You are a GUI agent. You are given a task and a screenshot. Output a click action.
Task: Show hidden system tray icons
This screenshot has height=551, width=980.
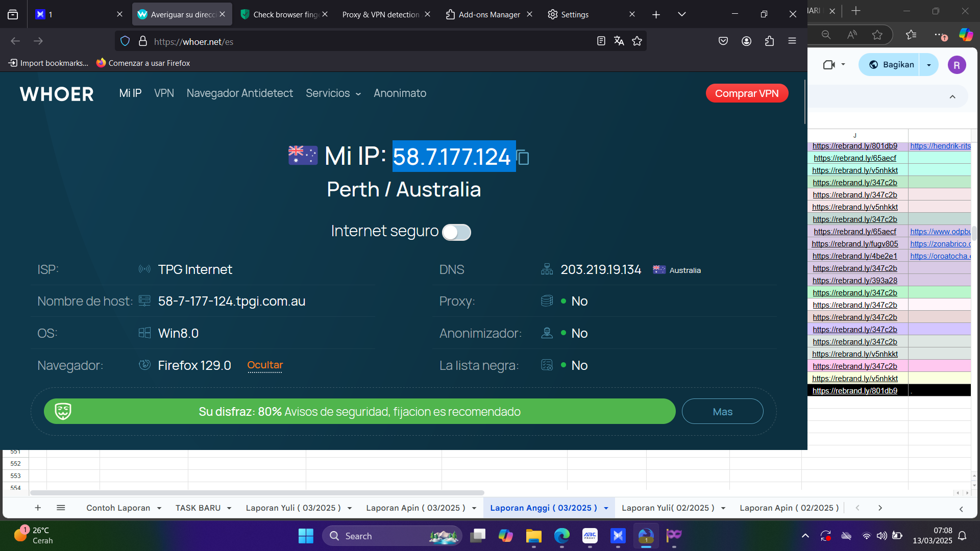(x=805, y=536)
